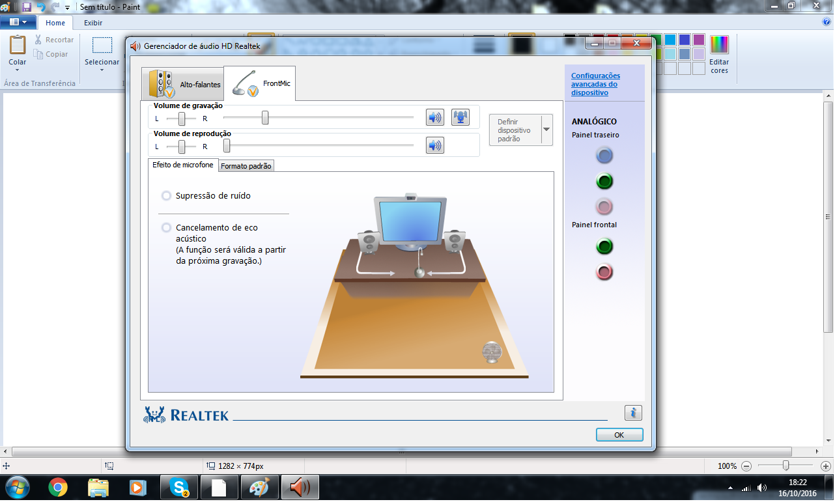The image size is (835, 504).
Task: Click the Redo arrow in Paint
Action: click(x=56, y=7)
